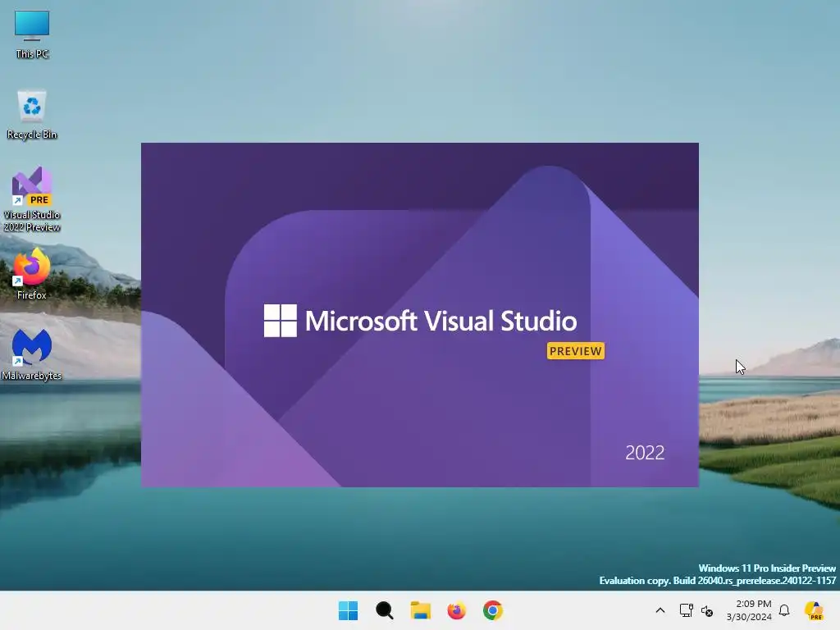Viewport: 840px width, 630px height.
Task: Open the Windows Start menu
Action: pos(348,610)
